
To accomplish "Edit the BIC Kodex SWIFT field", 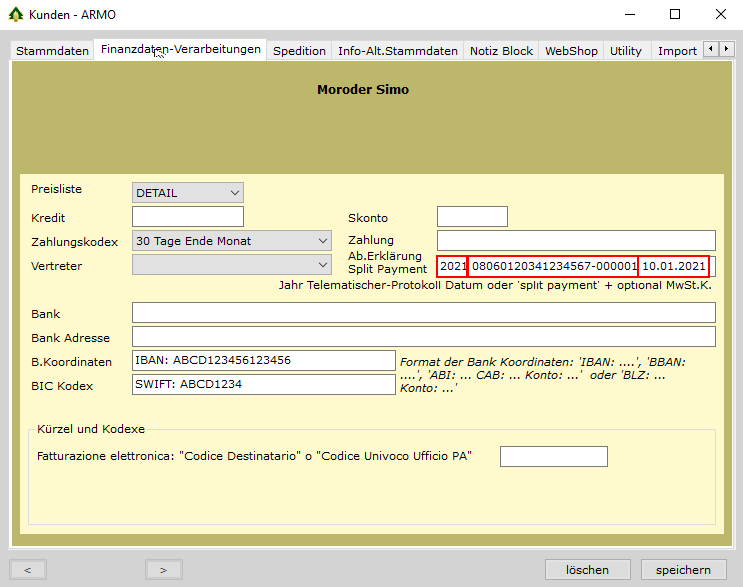I will 264,384.
